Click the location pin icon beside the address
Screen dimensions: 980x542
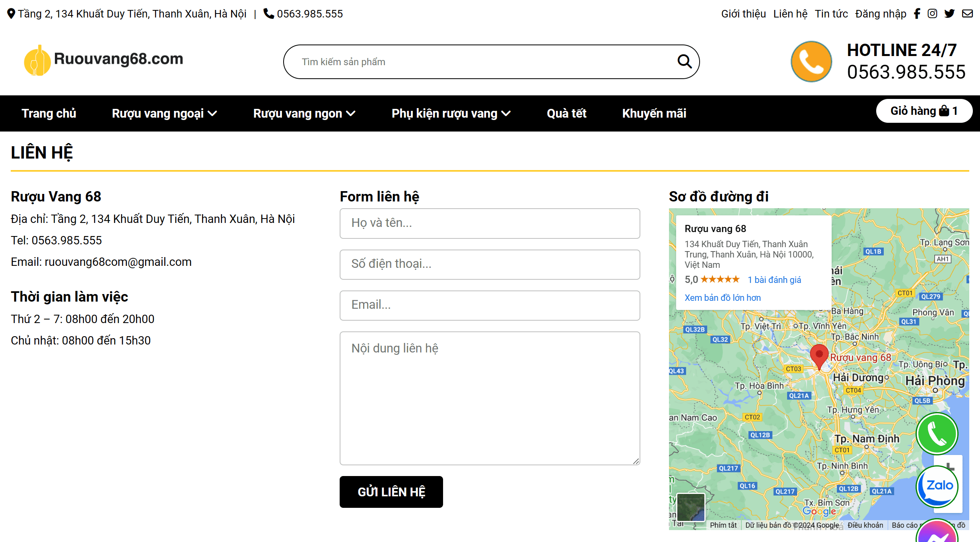tap(11, 14)
